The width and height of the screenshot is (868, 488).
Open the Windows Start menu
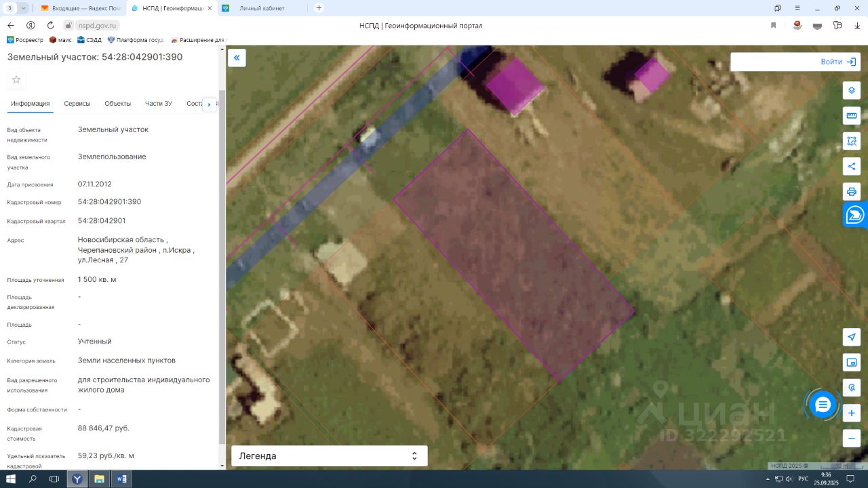coord(11,479)
